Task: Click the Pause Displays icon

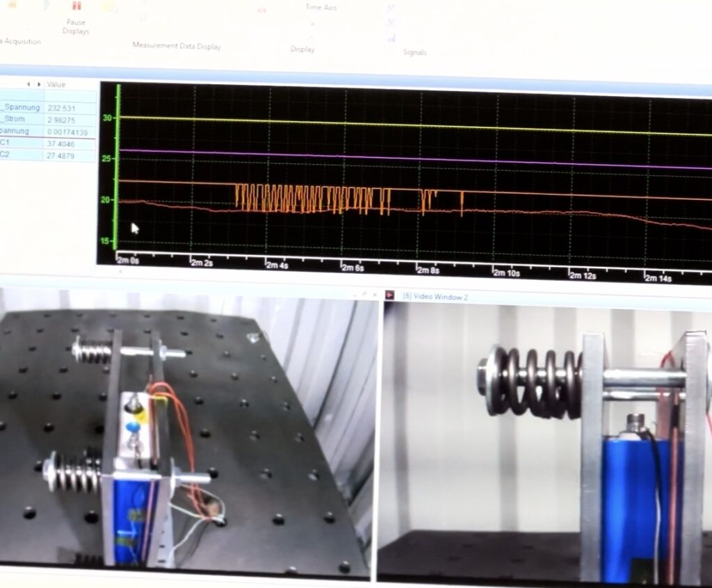Action: tap(76, 6)
